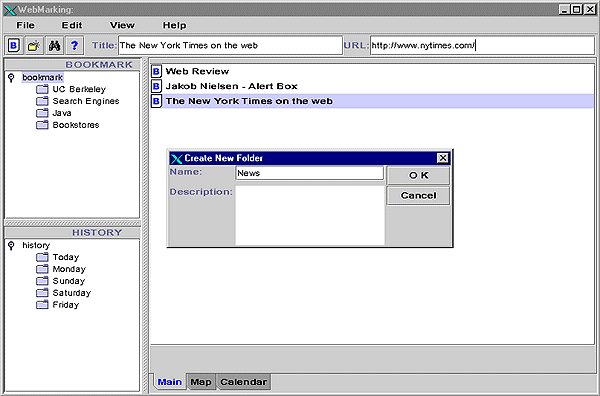Click the BOOKMARK panel header
The image size is (600, 396).
pyautogui.click(x=72, y=65)
